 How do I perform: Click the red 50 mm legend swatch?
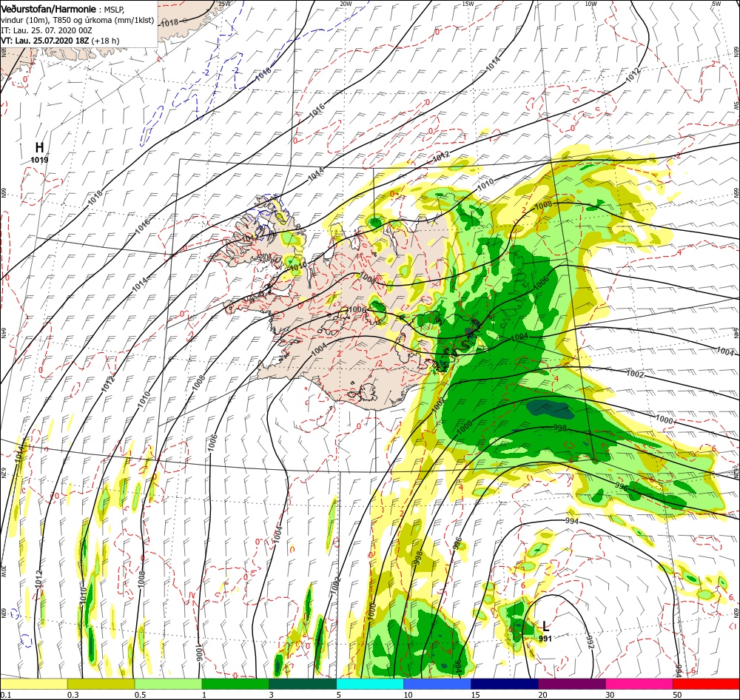(706, 684)
